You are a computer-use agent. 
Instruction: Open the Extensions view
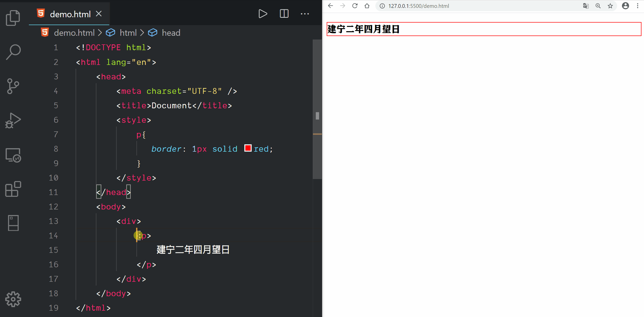tap(13, 189)
